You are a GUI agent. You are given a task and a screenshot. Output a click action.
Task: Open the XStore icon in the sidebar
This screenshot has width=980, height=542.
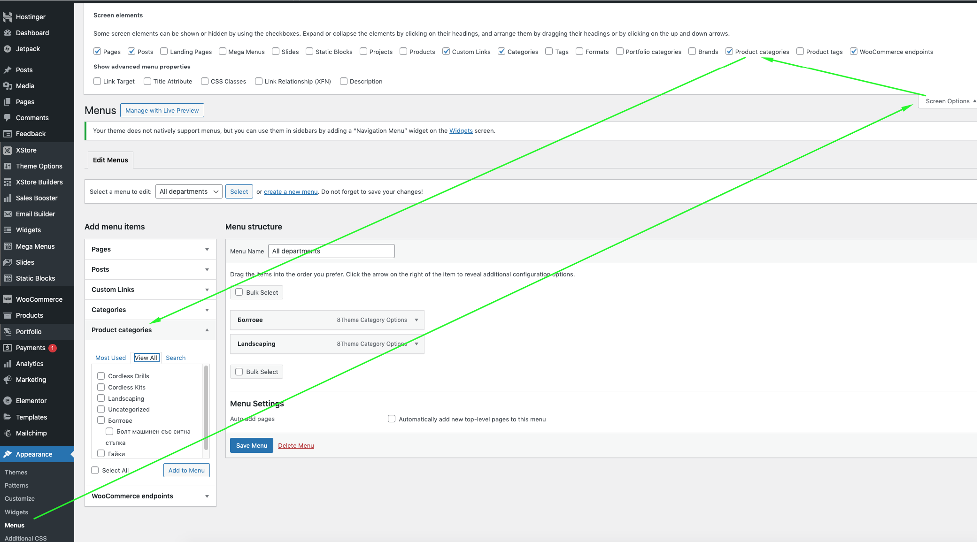click(8, 150)
